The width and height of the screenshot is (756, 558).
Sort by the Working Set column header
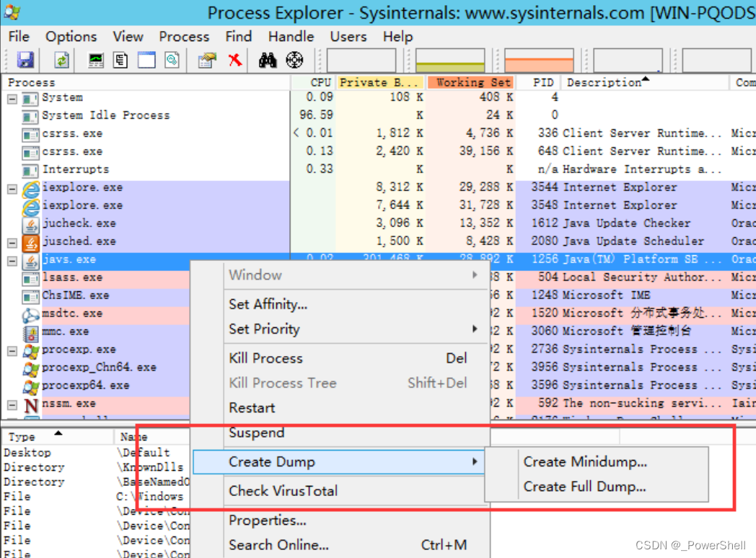[470, 82]
